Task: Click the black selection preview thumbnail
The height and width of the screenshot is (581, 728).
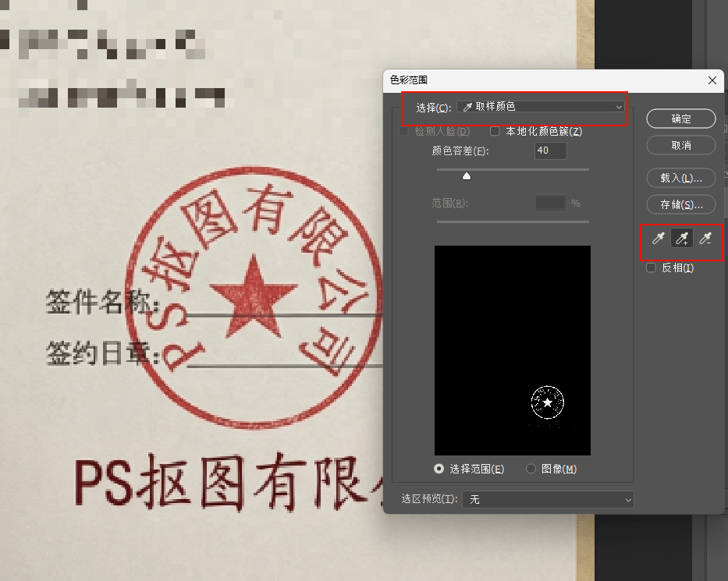Action: pyautogui.click(x=512, y=349)
